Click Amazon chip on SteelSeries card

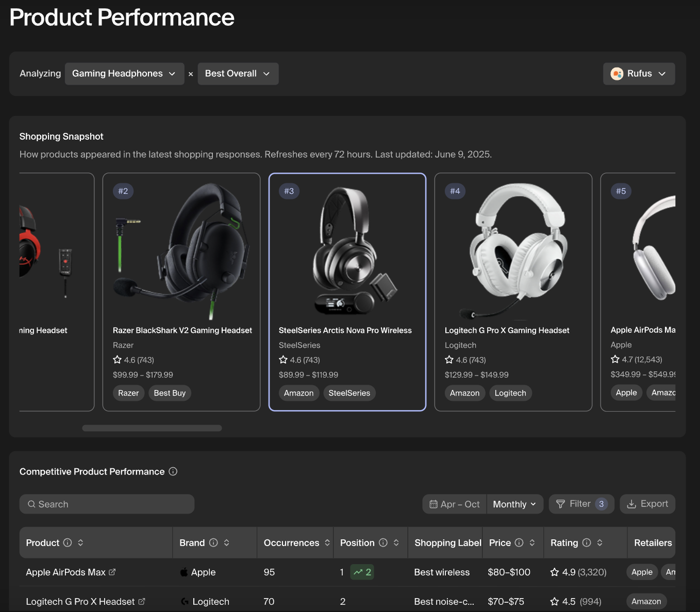(x=298, y=393)
